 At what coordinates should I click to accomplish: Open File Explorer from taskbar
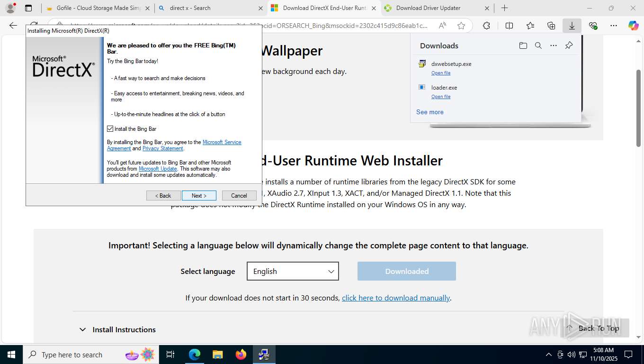(217, 355)
